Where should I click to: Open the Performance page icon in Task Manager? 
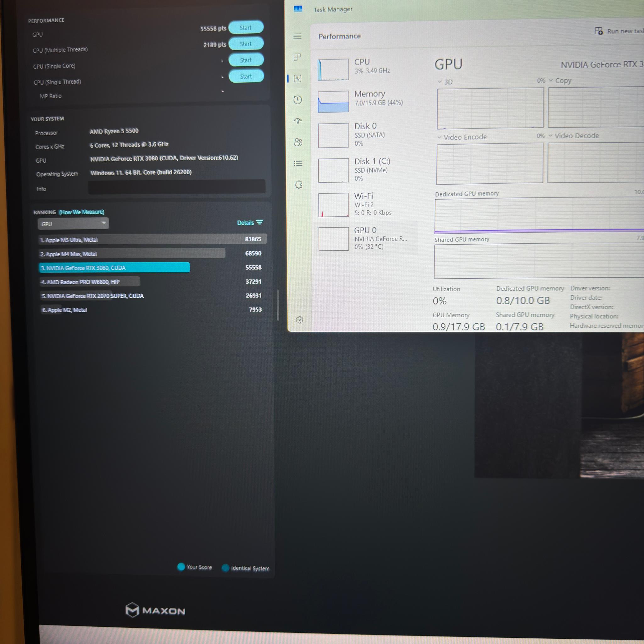[298, 79]
